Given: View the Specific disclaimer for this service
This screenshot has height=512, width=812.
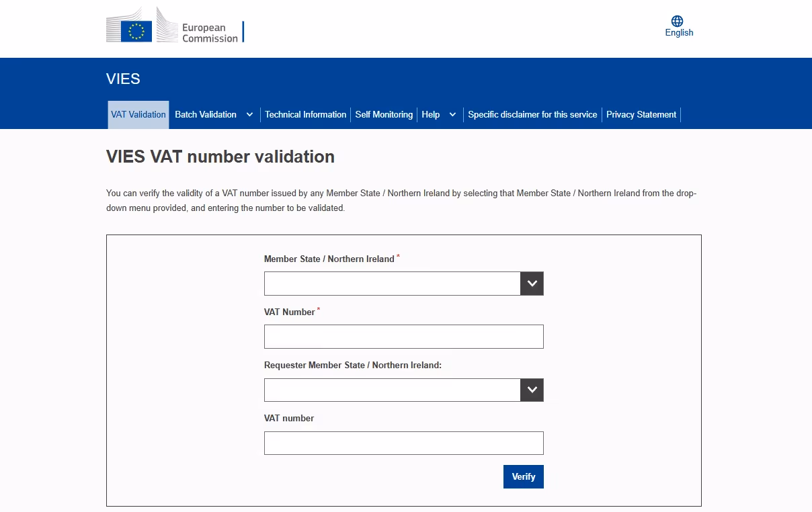Looking at the screenshot, I should click(x=532, y=114).
